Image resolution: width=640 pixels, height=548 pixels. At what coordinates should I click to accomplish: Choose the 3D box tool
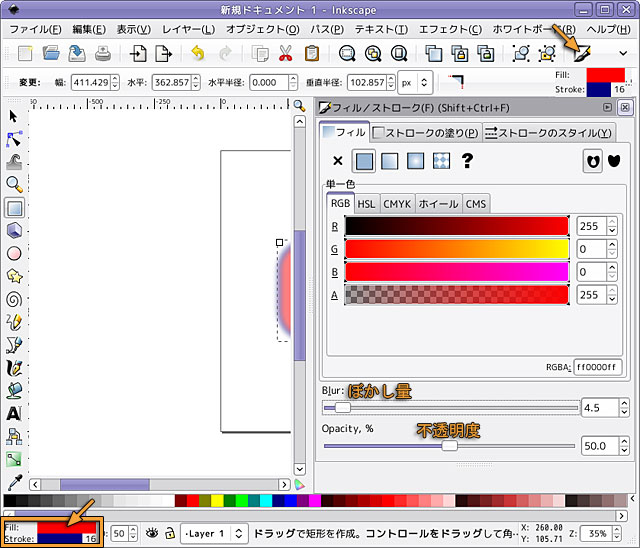14,230
